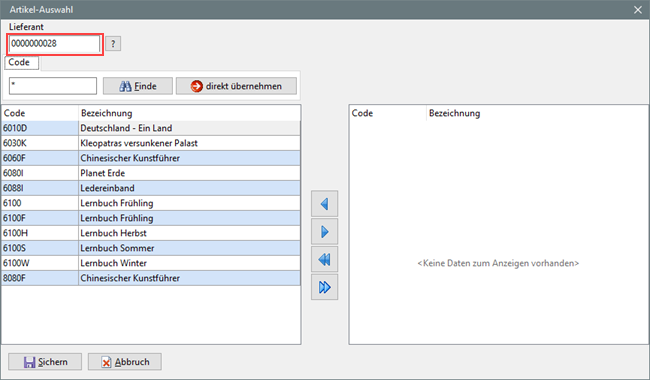Viewport: 650px width, 381px height.
Task: Click the Lieferant number input field
Action: (x=54, y=44)
